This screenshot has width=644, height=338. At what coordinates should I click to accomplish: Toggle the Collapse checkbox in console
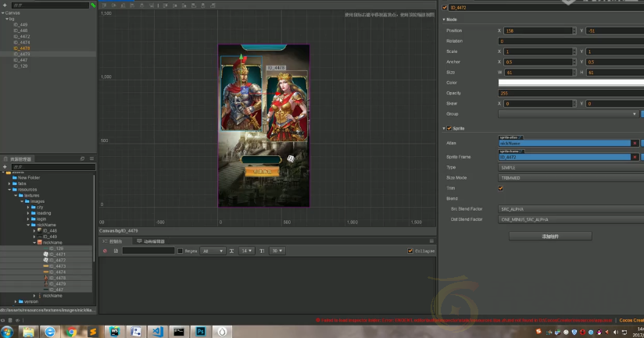[410, 251]
